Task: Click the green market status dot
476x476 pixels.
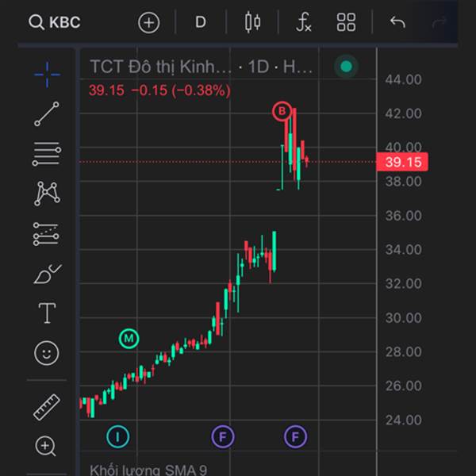Action: pyautogui.click(x=347, y=66)
